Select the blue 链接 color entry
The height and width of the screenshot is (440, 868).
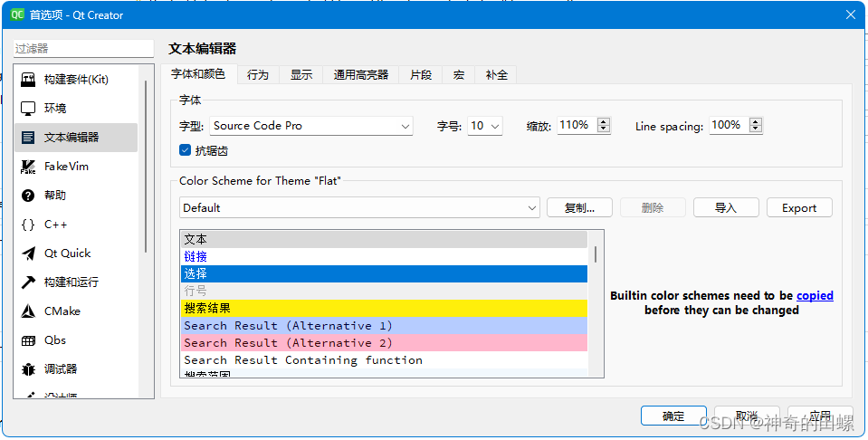coord(384,256)
